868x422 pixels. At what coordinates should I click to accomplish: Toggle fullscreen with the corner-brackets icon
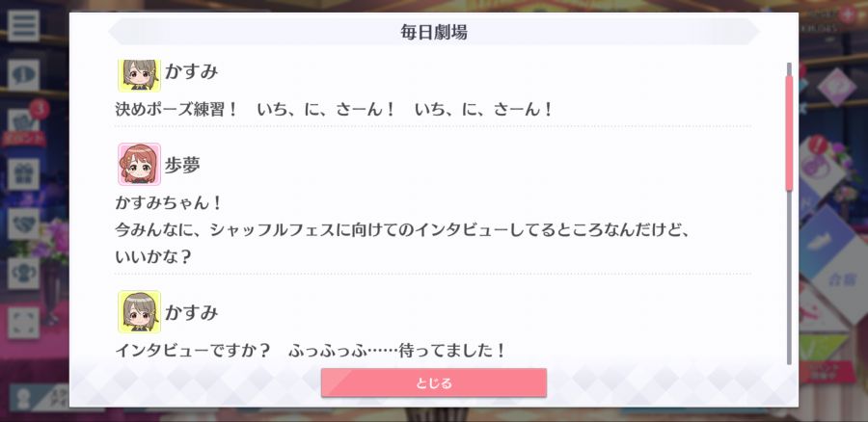click(23, 323)
